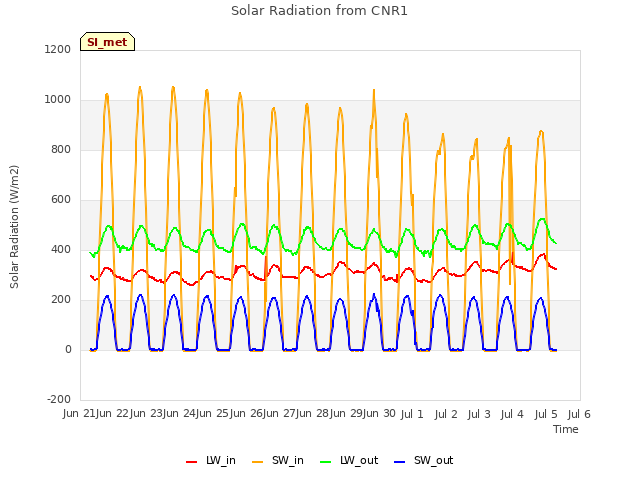Click the Jul 3 x-axis tick label
This screenshot has height=480, width=640.
point(479,414)
